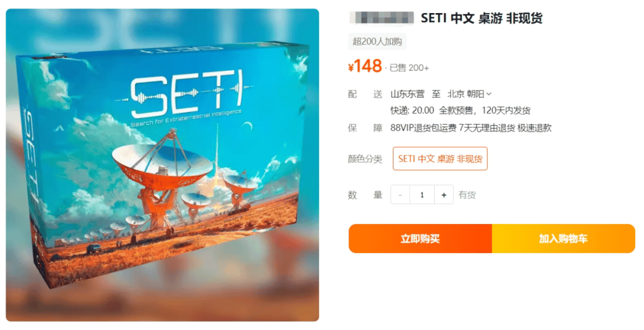The image size is (644, 330).
Task: Click the 有货 stock status label
Action: [467, 195]
